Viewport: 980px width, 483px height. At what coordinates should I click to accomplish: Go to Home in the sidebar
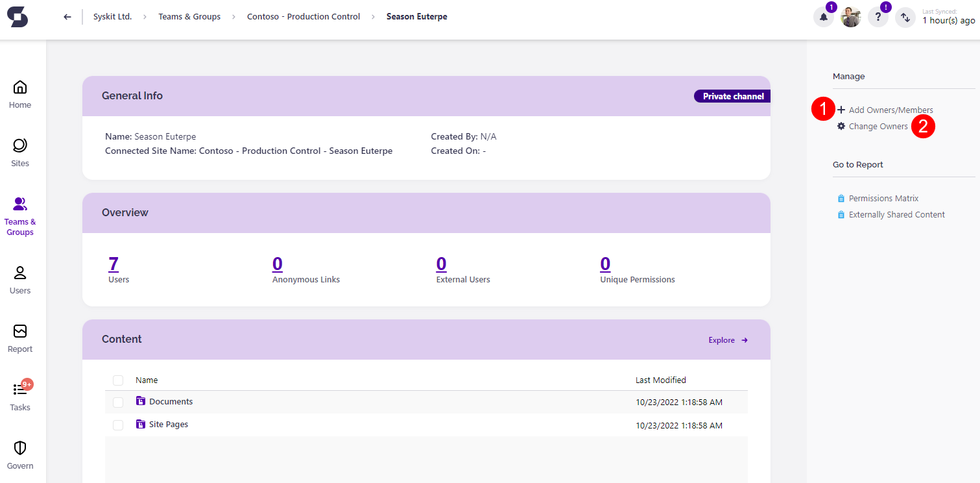pyautogui.click(x=19, y=92)
